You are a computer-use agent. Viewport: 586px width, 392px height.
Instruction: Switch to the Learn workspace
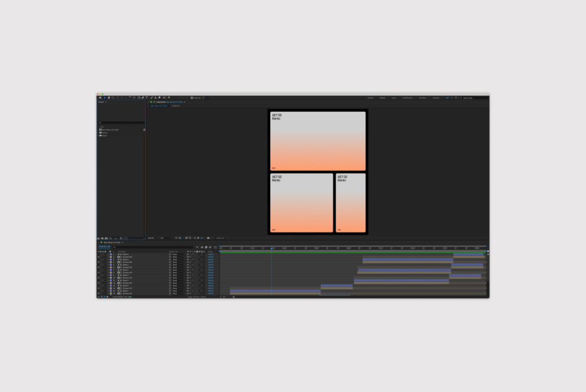click(394, 98)
